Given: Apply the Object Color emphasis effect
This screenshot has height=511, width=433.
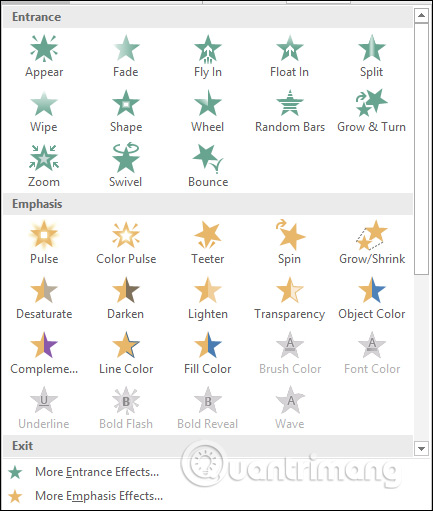Looking at the screenshot, I should [371, 298].
